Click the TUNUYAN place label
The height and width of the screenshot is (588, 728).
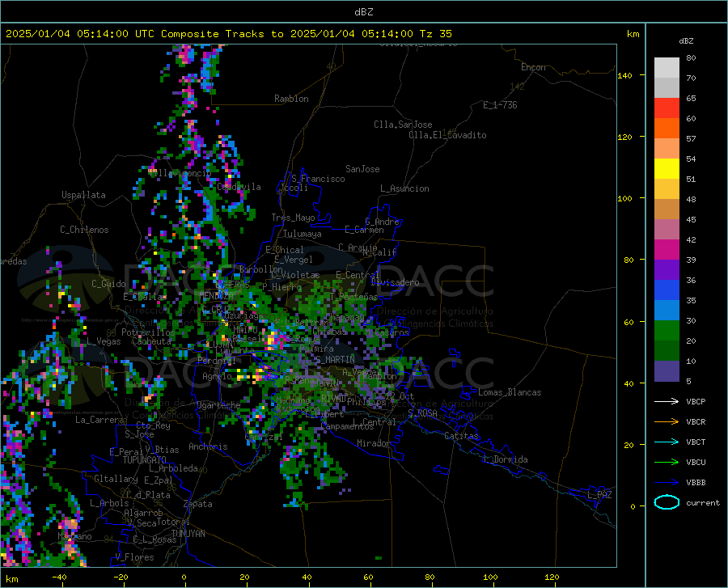pyautogui.click(x=188, y=534)
